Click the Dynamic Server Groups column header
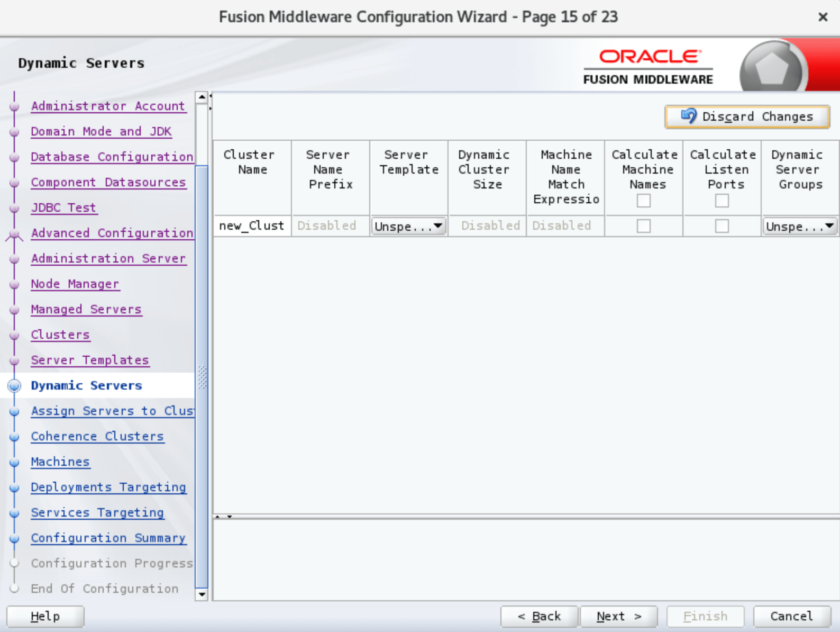840x632 pixels. 800,178
